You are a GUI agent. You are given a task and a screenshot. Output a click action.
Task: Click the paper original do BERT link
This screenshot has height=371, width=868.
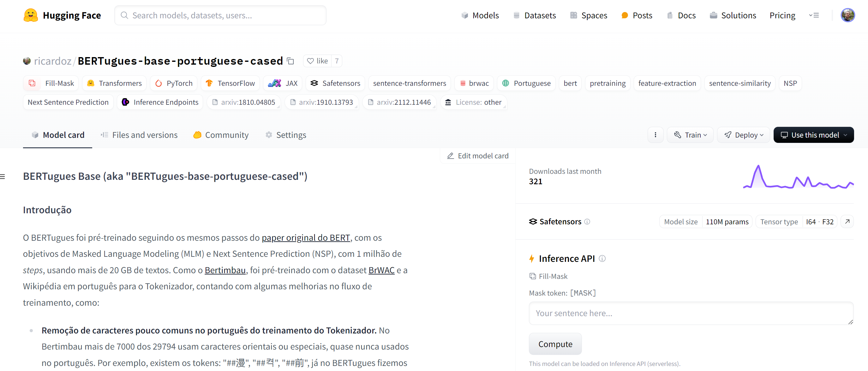click(306, 238)
